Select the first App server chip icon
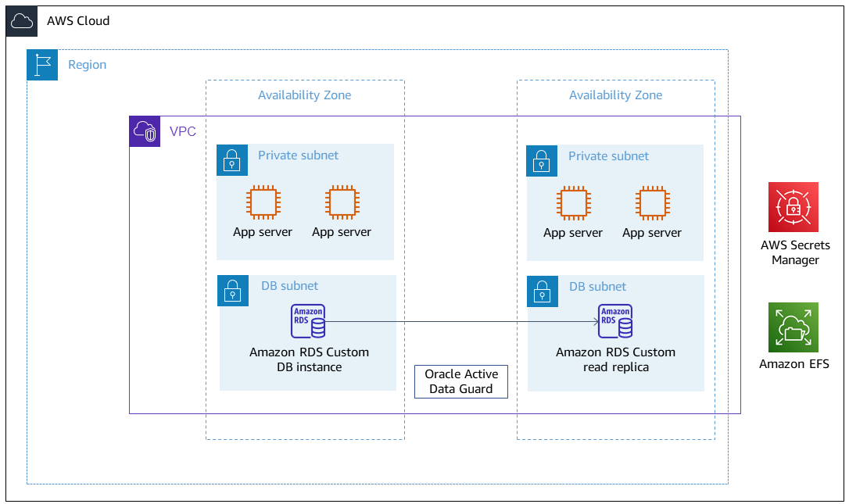The image size is (849, 504). [263, 202]
